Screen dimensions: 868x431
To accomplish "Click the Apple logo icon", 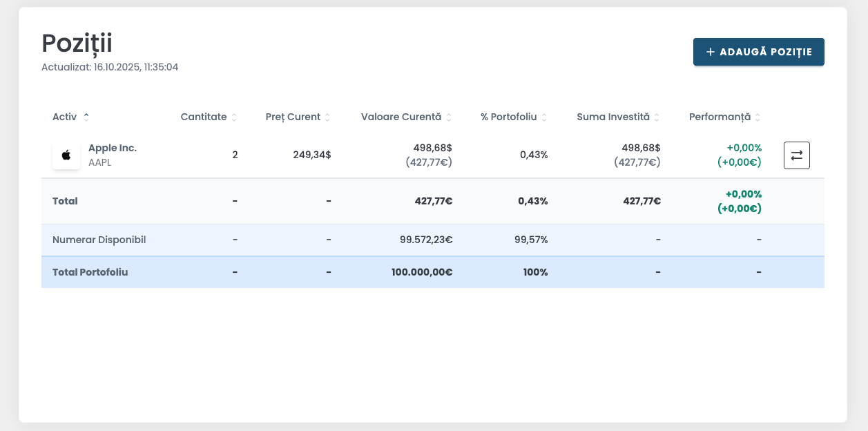I will pos(66,155).
